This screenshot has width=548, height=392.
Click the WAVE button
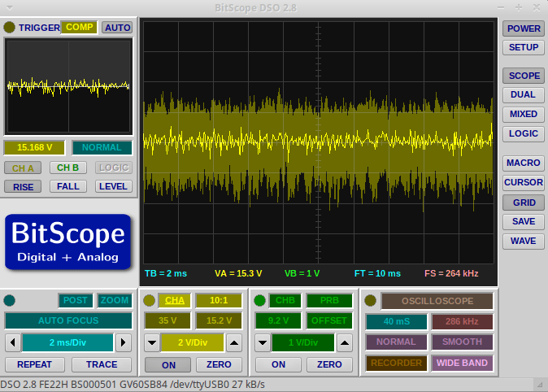[x=524, y=242]
